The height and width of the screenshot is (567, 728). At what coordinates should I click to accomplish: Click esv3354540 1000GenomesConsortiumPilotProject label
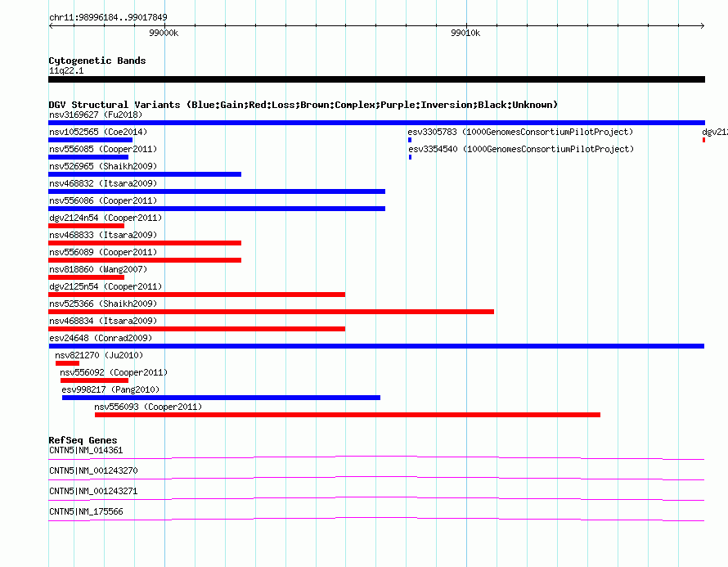pyautogui.click(x=521, y=149)
